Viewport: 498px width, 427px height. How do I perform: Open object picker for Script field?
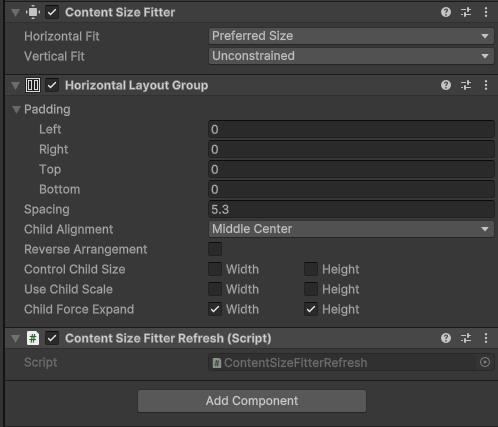(485, 362)
